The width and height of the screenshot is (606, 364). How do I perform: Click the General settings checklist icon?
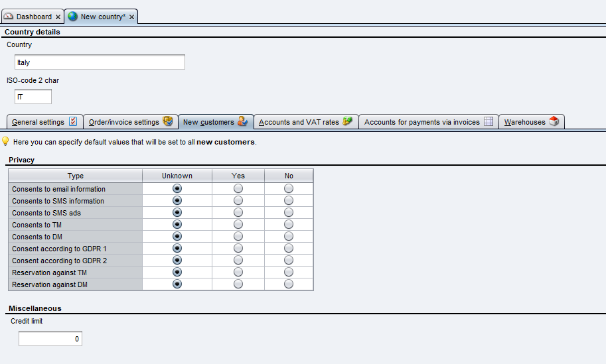pos(73,121)
